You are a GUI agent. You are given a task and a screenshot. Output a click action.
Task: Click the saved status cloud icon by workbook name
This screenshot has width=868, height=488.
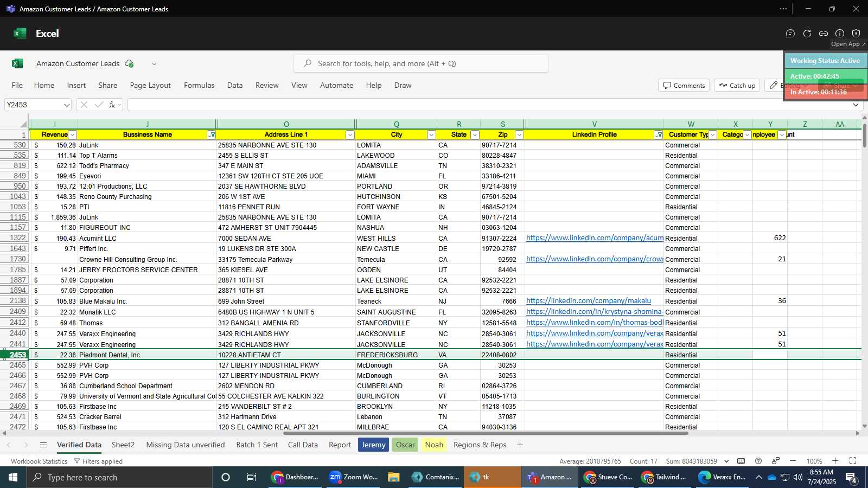point(129,63)
